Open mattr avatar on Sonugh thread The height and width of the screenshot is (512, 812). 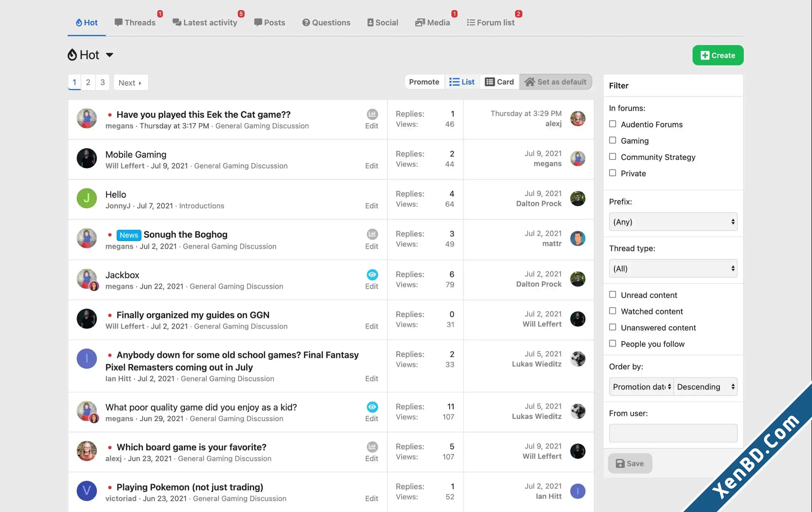577,238
